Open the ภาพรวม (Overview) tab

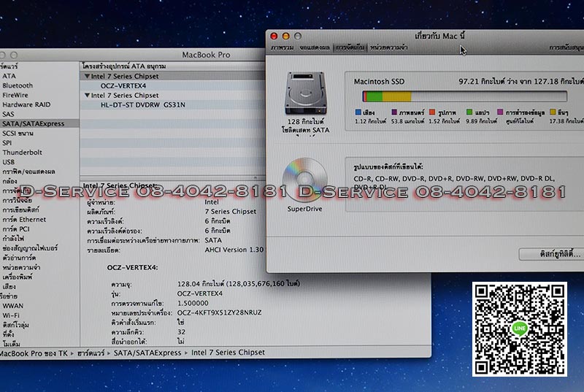(283, 47)
